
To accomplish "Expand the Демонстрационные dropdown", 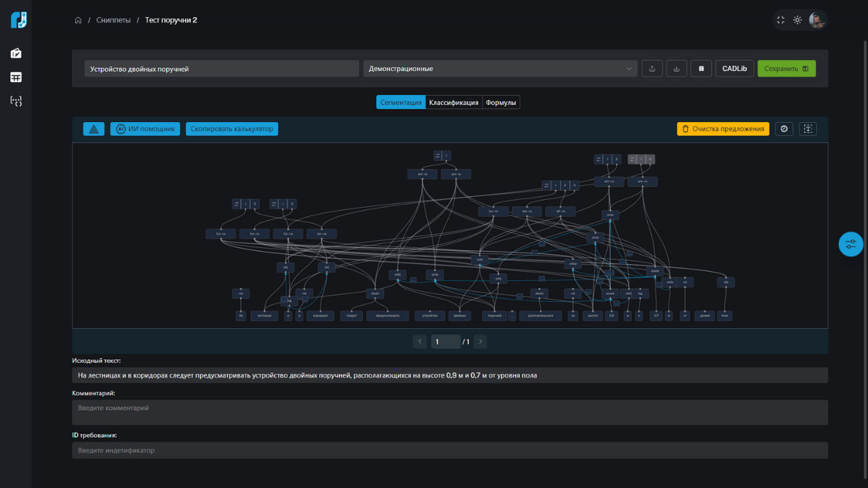I will [x=500, y=68].
